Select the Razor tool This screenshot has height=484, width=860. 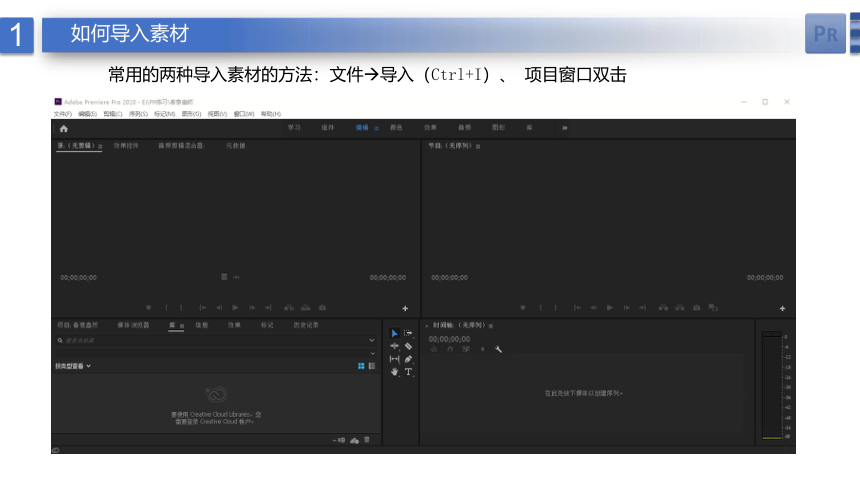408,346
